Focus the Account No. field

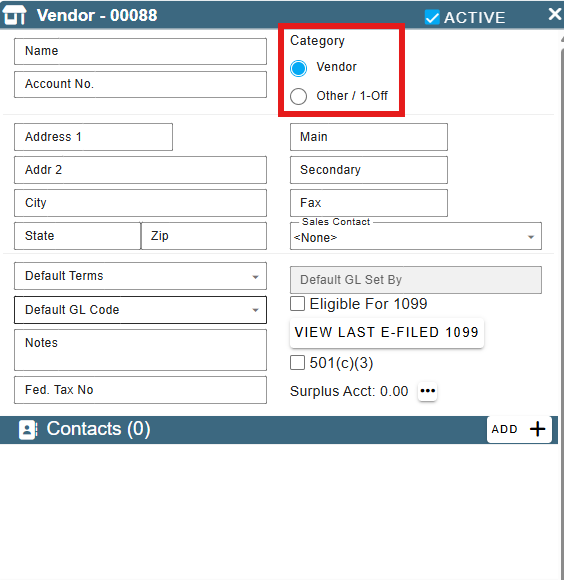tap(140, 84)
